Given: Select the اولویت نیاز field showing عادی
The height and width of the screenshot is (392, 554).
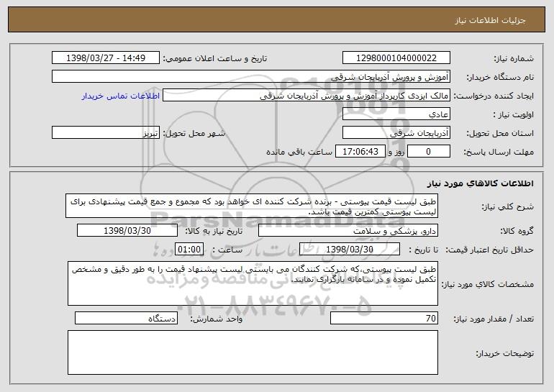Looking at the screenshot, I should coord(396,114).
